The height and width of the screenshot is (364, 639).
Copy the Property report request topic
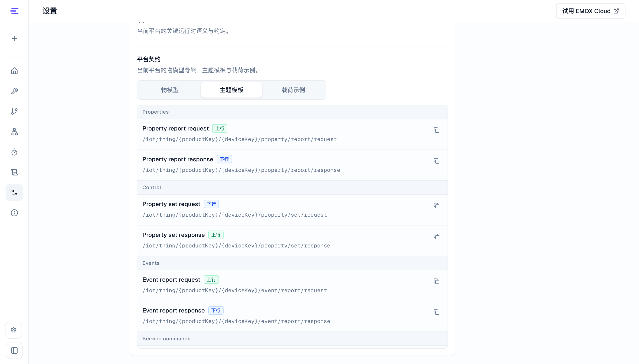pyautogui.click(x=436, y=130)
